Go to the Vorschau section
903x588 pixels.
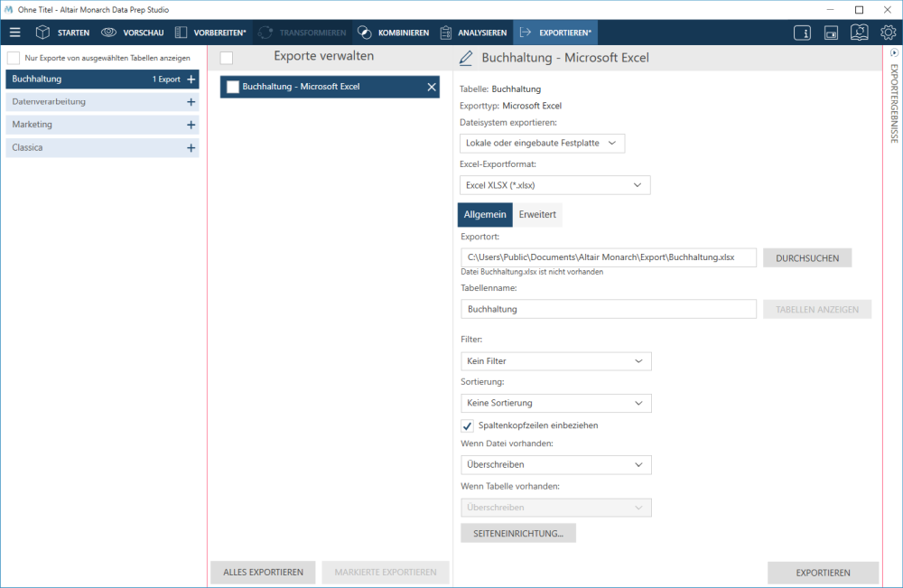144,33
